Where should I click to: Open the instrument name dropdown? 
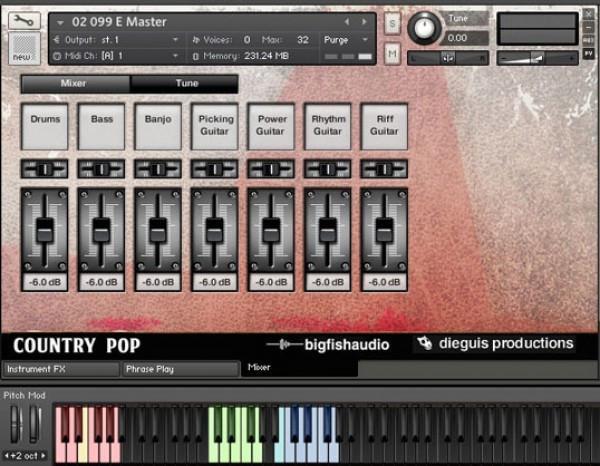[60, 21]
